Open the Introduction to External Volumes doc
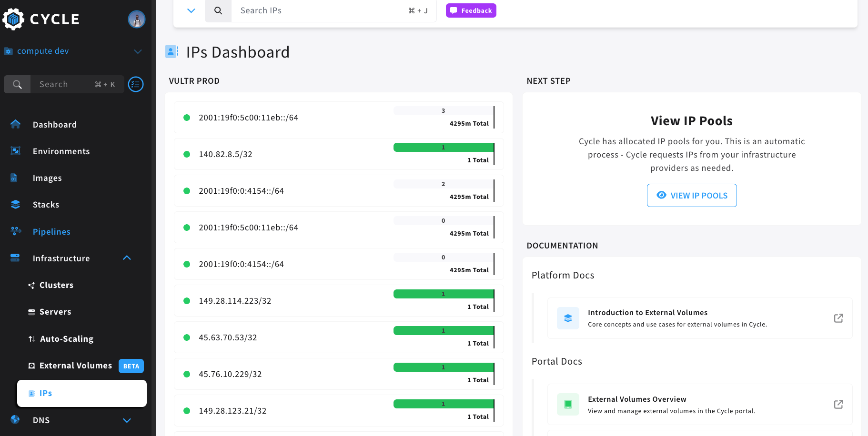The height and width of the screenshot is (436, 868). click(x=647, y=312)
